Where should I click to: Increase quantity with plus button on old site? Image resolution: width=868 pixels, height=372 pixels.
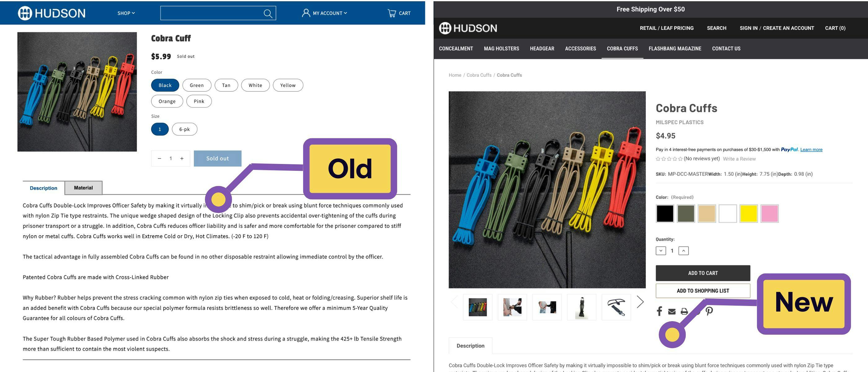[x=182, y=158]
